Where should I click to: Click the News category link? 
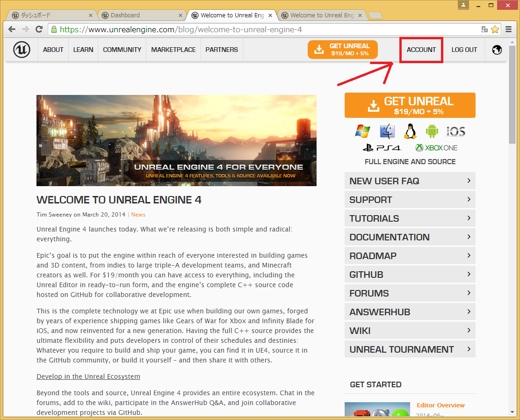pyautogui.click(x=138, y=215)
